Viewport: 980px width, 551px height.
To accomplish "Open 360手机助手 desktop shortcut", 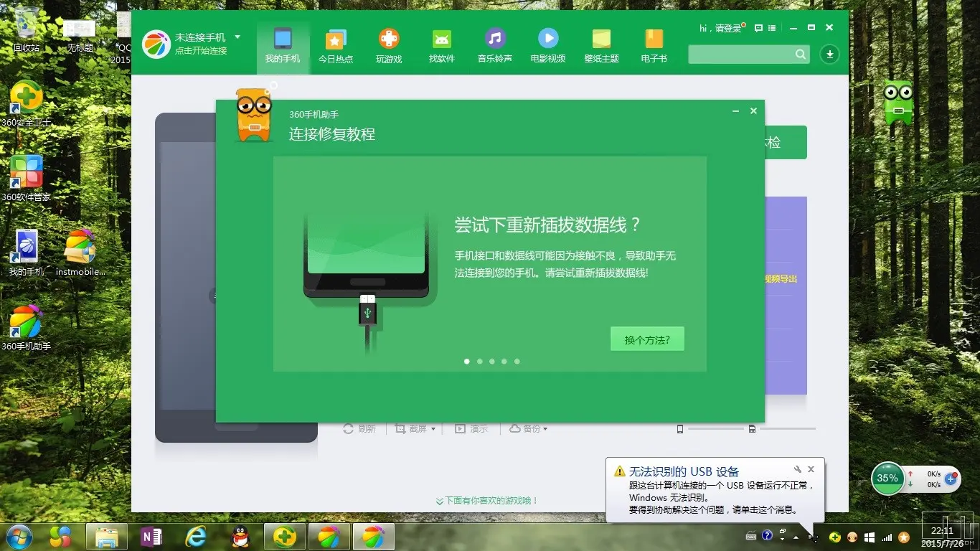I will (x=27, y=327).
